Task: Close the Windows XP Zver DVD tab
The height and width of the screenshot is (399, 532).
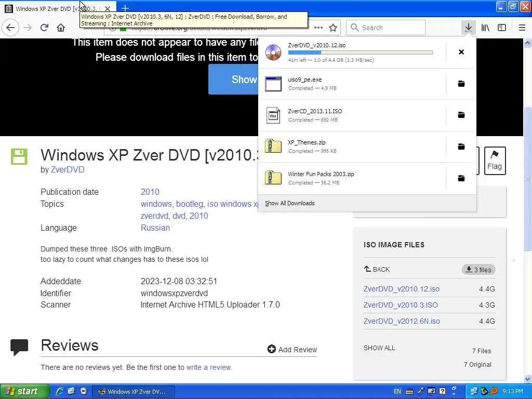Action: pyautogui.click(x=107, y=8)
